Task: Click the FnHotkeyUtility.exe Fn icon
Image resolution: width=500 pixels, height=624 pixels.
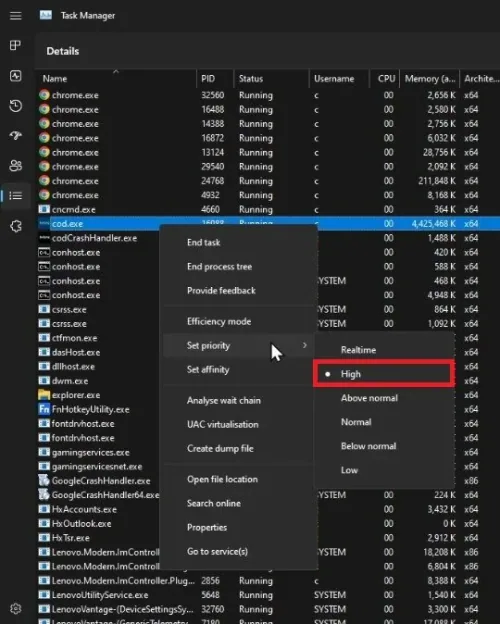Action: pyautogui.click(x=44, y=409)
